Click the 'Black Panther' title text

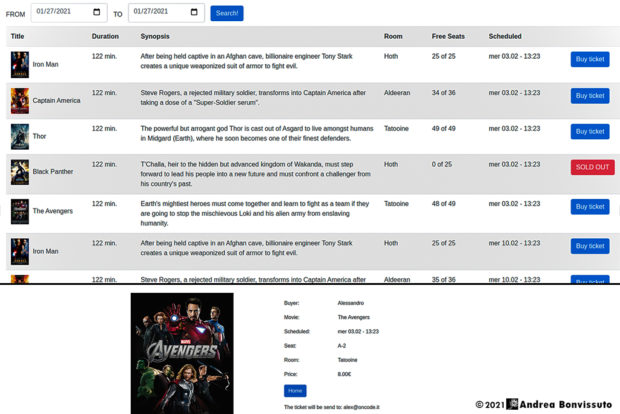click(53, 172)
